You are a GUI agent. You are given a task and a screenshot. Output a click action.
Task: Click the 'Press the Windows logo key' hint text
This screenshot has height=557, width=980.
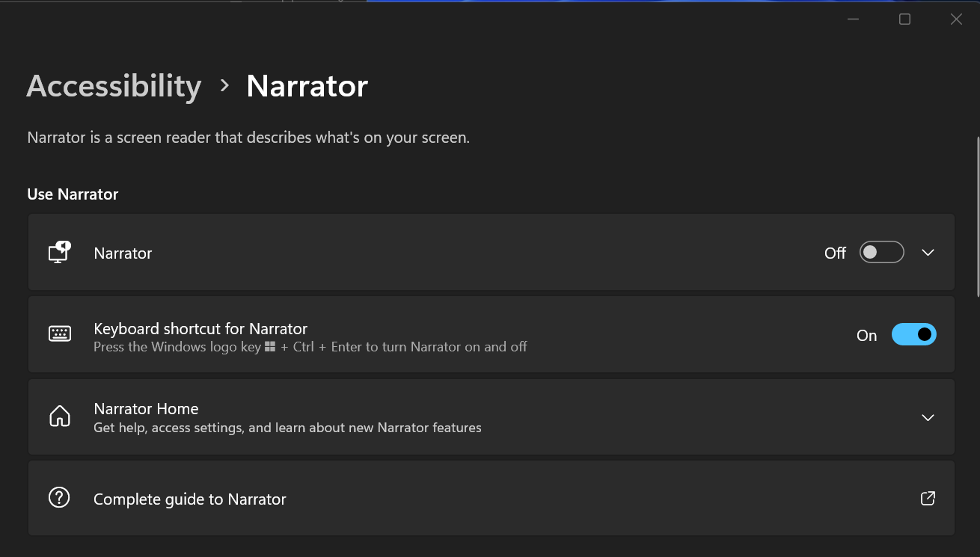pos(310,347)
